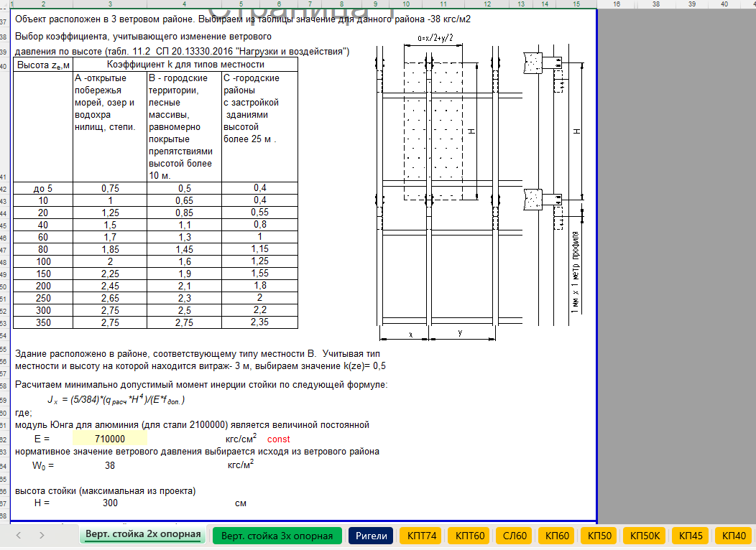Select the Young's modulus cell 710000
The width and height of the screenshot is (756, 550).
point(110,439)
